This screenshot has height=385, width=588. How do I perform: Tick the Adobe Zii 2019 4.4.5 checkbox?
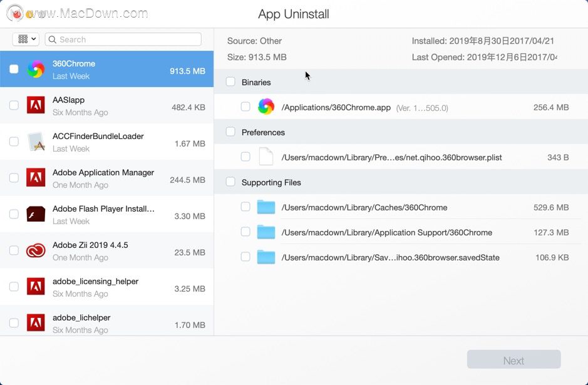pyautogui.click(x=14, y=250)
